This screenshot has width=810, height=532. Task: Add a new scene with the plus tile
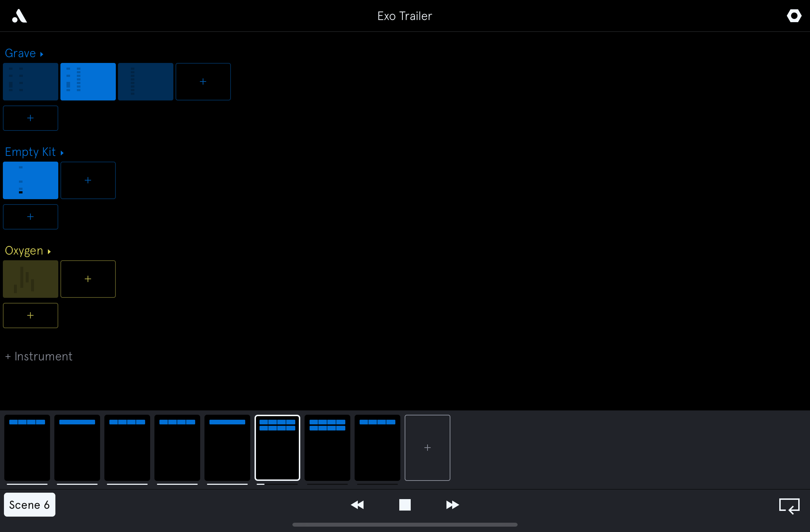click(427, 448)
